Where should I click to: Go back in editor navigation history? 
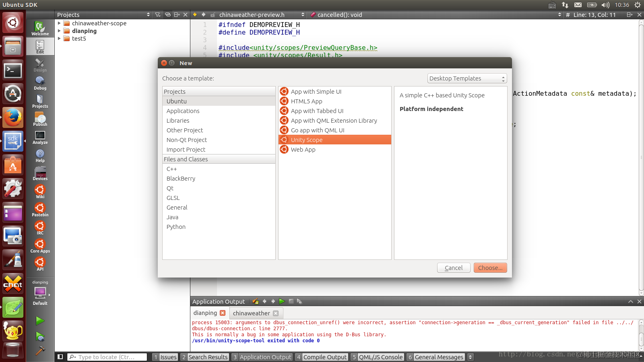click(x=195, y=14)
